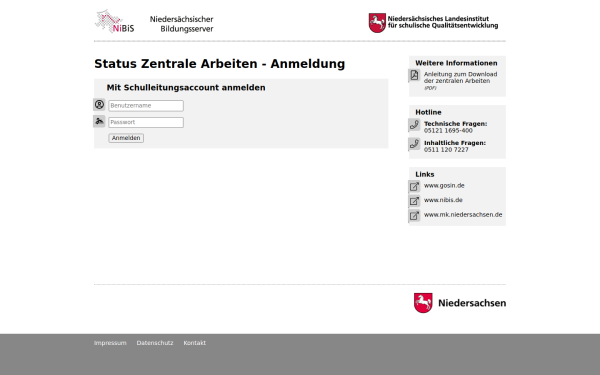
Task: Click the phone icon next to Technische Fragen
Action: 414,125
